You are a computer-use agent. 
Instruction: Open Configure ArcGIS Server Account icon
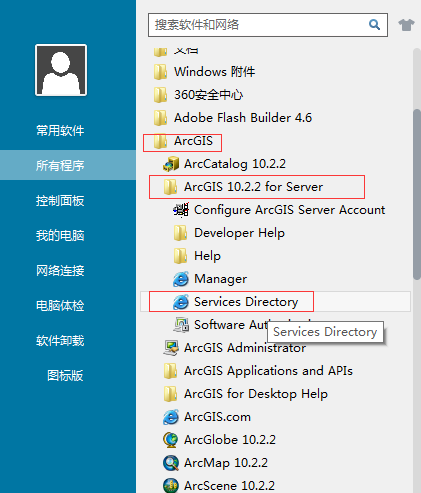pos(181,210)
